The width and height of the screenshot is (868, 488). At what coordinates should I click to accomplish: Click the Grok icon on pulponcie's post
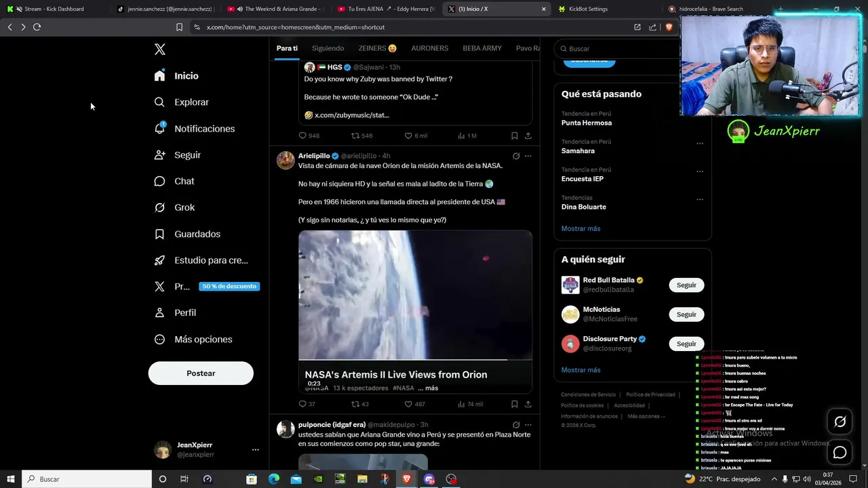516,425
